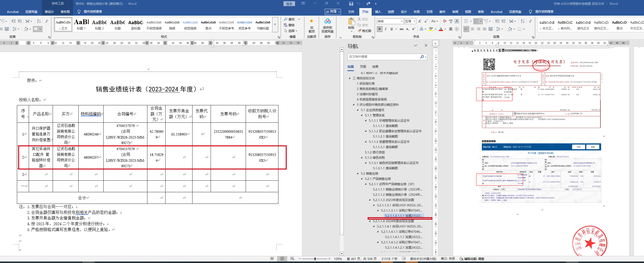Switch to the 页面 tab in the navigation pane

pos(363,67)
